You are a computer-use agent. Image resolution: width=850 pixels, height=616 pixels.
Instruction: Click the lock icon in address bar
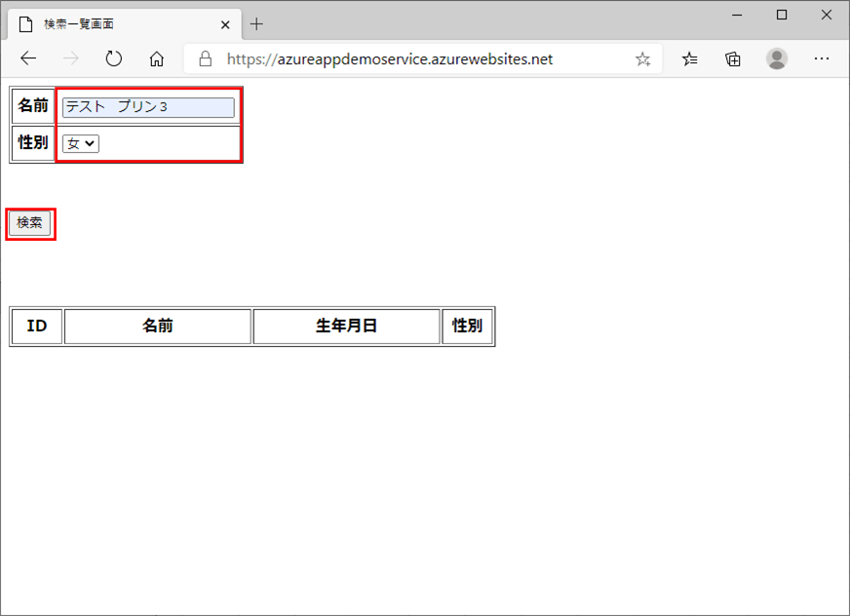coord(204,58)
